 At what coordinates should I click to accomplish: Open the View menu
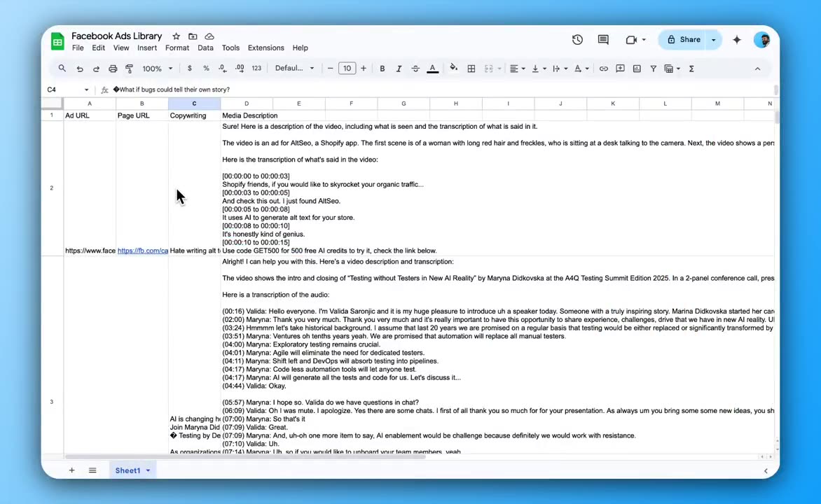pyautogui.click(x=121, y=48)
